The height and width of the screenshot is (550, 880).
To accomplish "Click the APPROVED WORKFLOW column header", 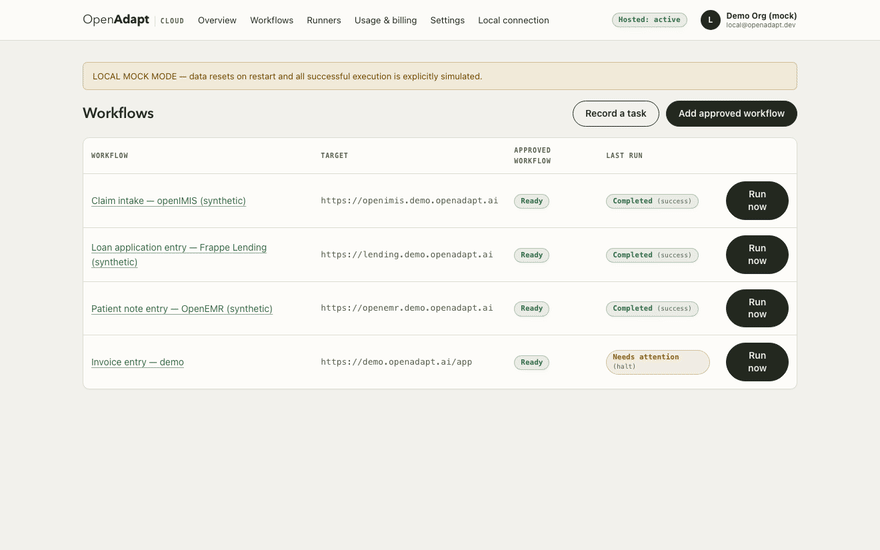I will [532, 155].
